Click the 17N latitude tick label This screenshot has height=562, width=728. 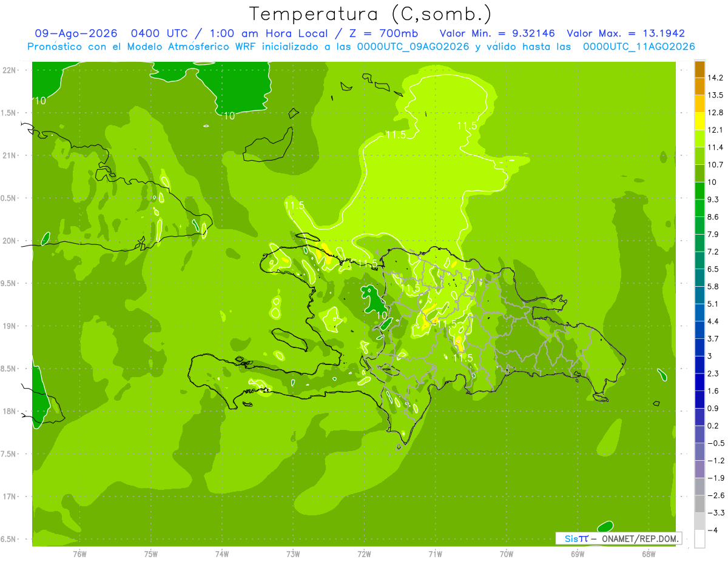[x=9, y=497]
